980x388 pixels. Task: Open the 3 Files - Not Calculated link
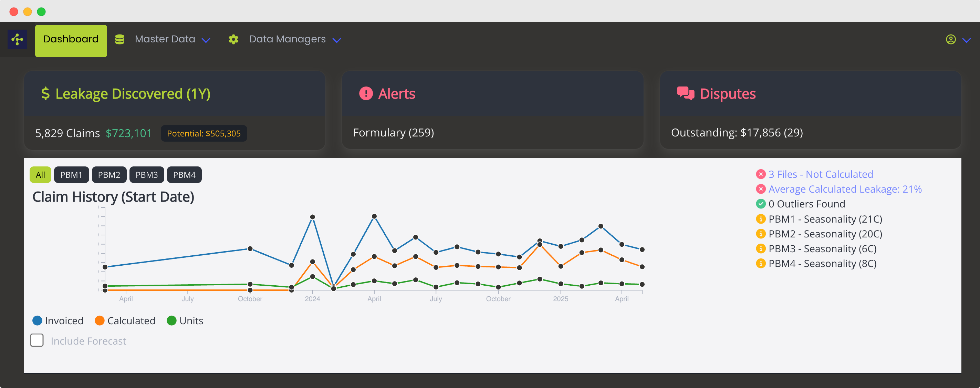[x=821, y=174]
